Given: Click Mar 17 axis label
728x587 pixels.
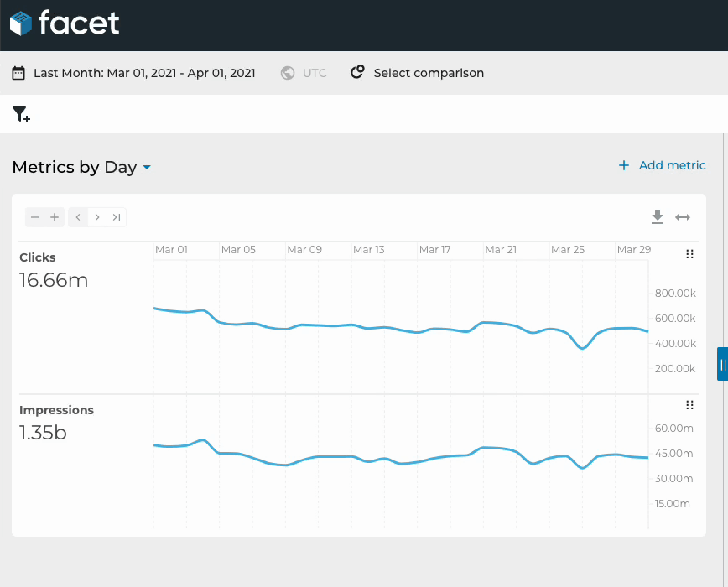Looking at the screenshot, I should [x=435, y=250].
